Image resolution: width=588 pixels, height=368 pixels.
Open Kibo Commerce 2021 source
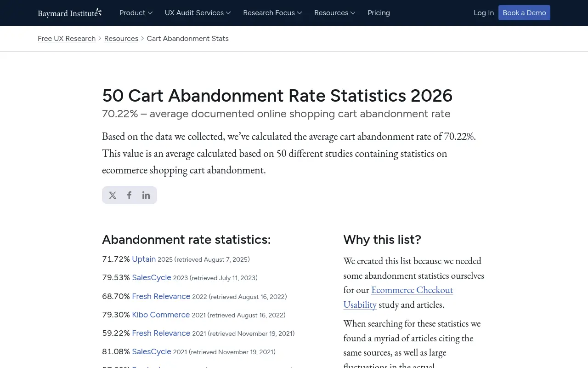click(161, 315)
